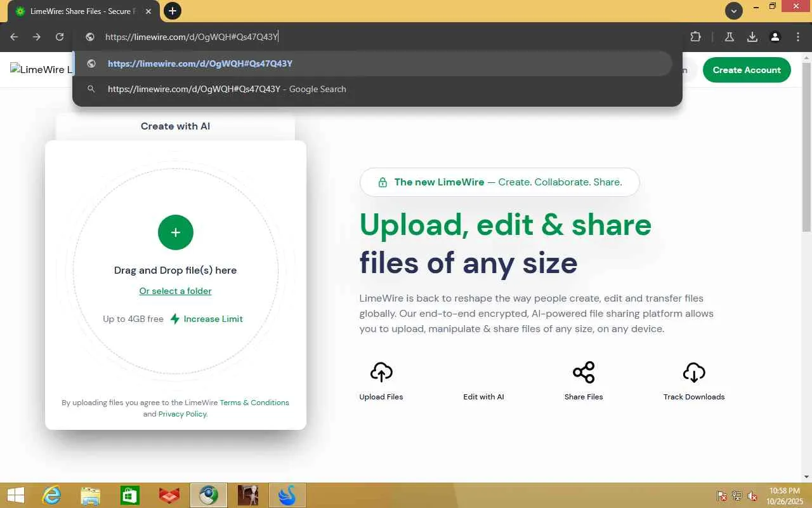Image resolution: width=812 pixels, height=508 pixels.
Task: Reload the current page
Action: click(x=60, y=37)
